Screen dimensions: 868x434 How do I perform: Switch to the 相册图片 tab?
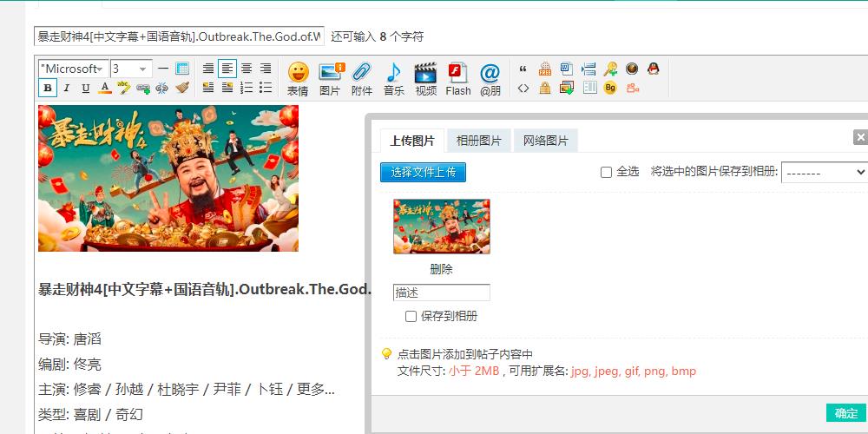(x=479, y=141)
